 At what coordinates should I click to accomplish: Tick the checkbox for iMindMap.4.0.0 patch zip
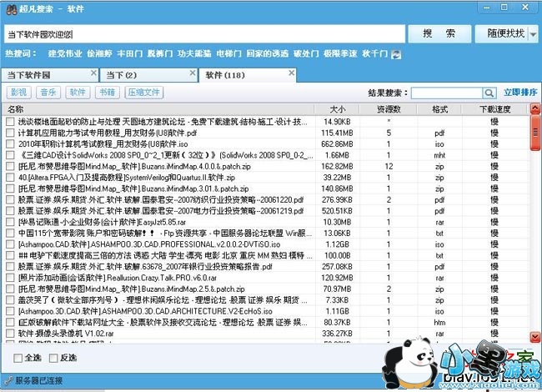10,166
